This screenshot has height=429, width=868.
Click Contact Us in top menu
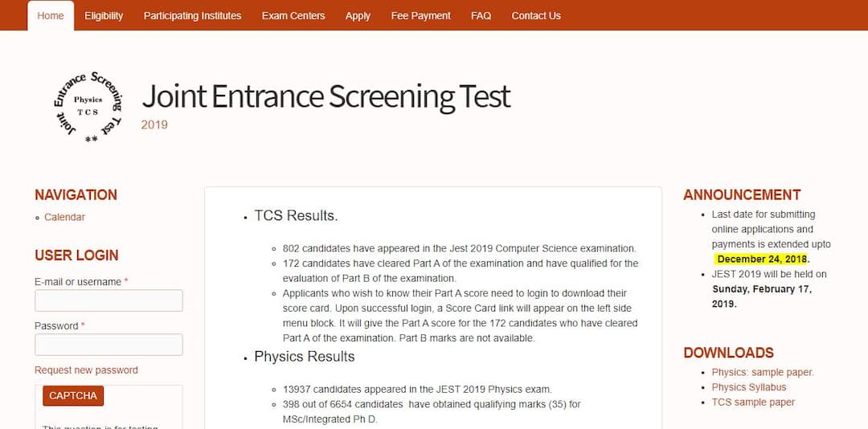[536, 15]
